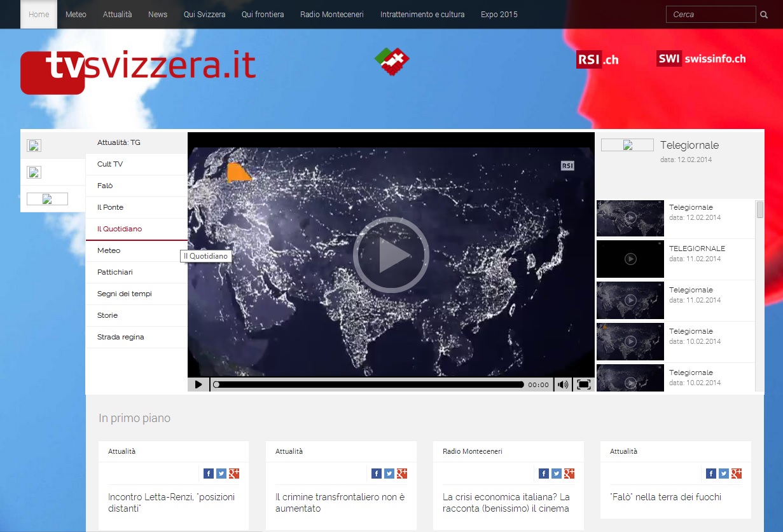783x532 pixels.
Task: Click the Telegiornale header broken image
Action: pyautogui.click(x=627, y=145)
